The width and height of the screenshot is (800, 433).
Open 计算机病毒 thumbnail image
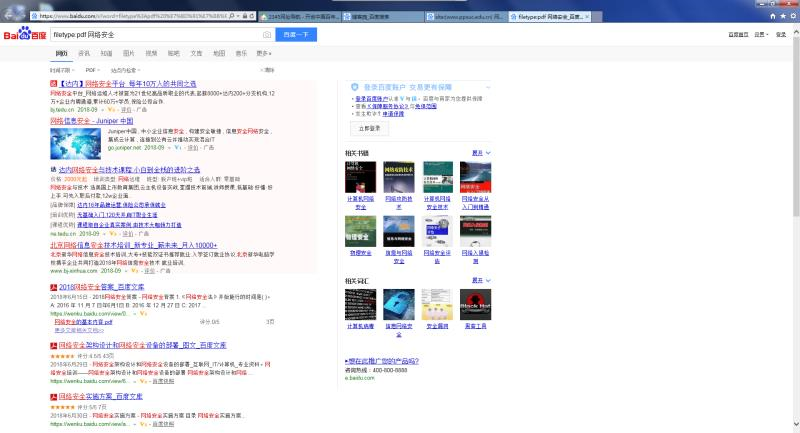361,304
